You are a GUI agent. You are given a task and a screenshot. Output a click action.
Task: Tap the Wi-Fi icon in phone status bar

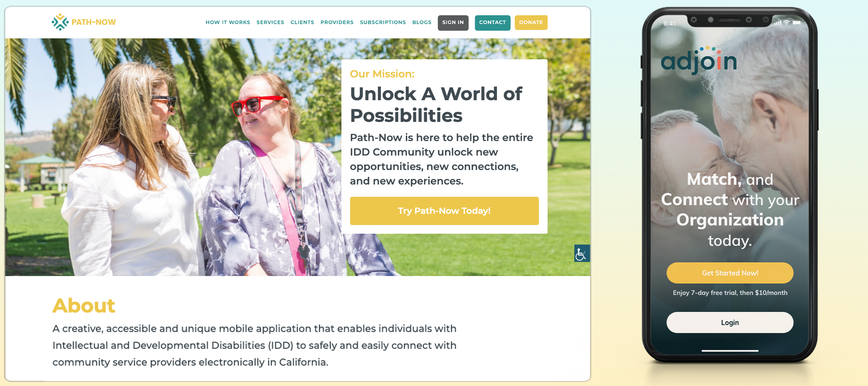coord(786,22)
